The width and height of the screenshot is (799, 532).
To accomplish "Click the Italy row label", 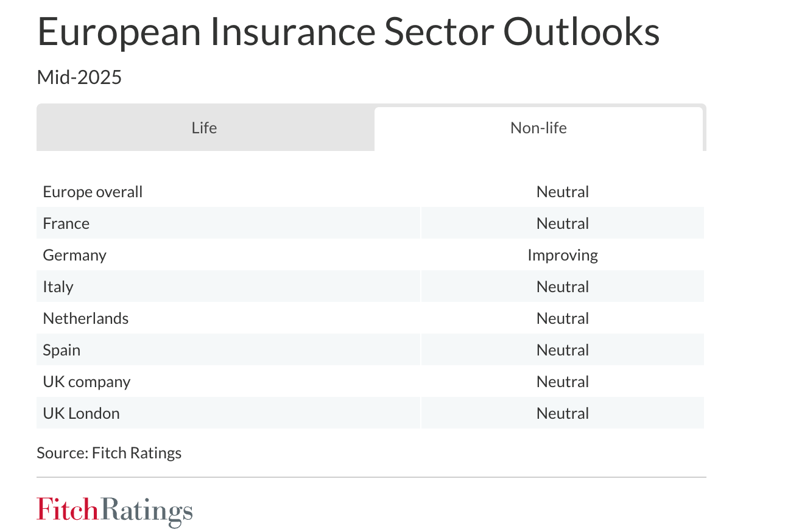I will point(58,287).
